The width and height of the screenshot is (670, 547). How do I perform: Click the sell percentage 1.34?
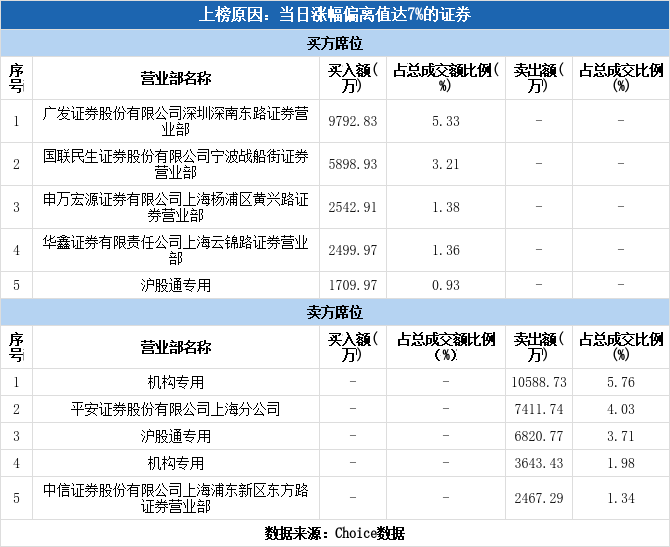[x=621, y=498]
